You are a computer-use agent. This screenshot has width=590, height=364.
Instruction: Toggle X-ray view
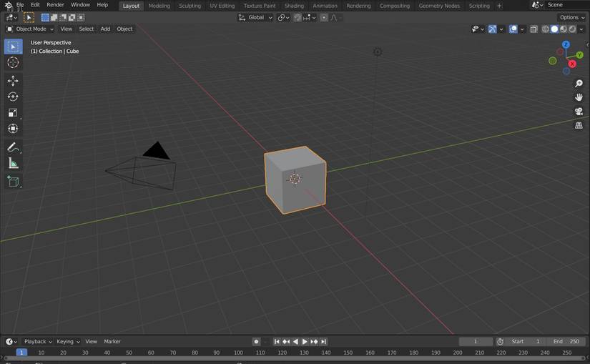click(534, 29)
